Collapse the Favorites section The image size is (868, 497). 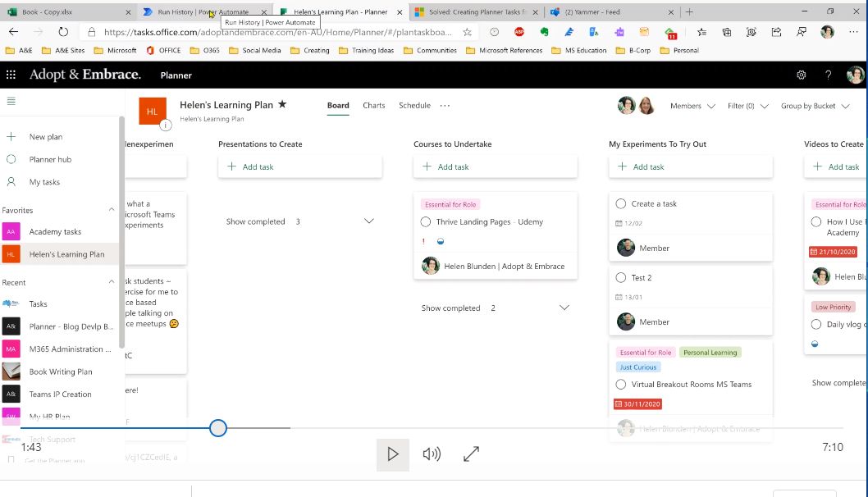click(112, 210)
